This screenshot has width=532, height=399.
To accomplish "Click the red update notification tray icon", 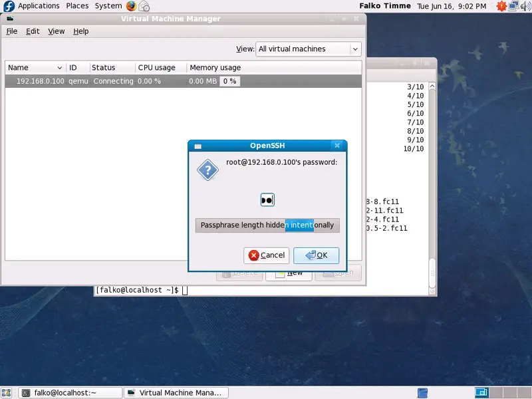I will pyautogui.click(x=501, y=6).
